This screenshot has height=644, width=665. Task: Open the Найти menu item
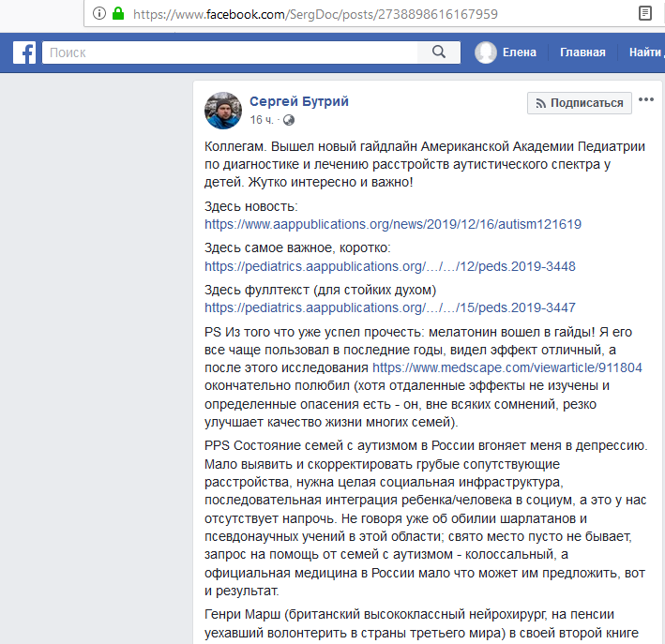[644, 52]
